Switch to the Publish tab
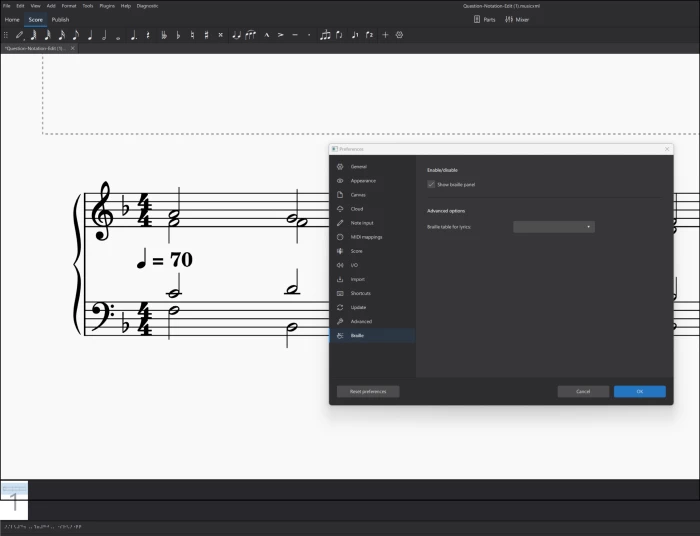Screen dimensions: 700x536 [x=60, y=19]
